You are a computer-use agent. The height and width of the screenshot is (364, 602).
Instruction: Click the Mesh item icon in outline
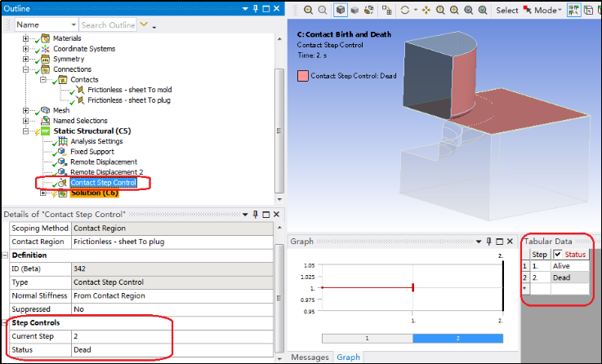click(45, 110)
